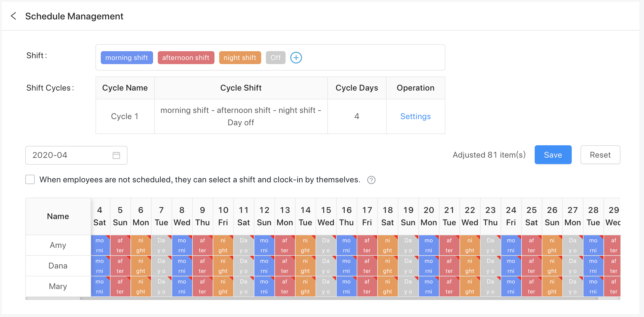
Task: Click the plus icon to add shift
Action: pos(296,58)
